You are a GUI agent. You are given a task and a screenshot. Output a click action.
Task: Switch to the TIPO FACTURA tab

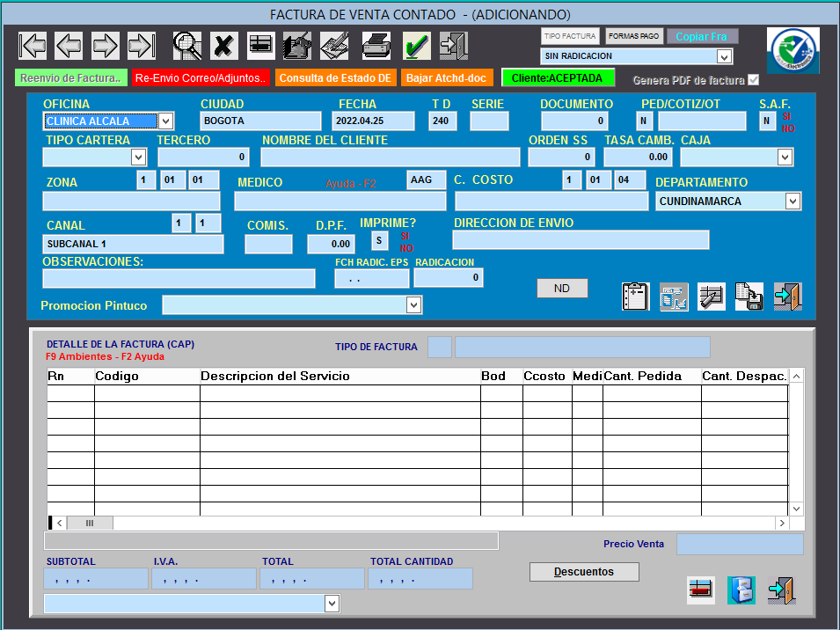tap(570, 36)
